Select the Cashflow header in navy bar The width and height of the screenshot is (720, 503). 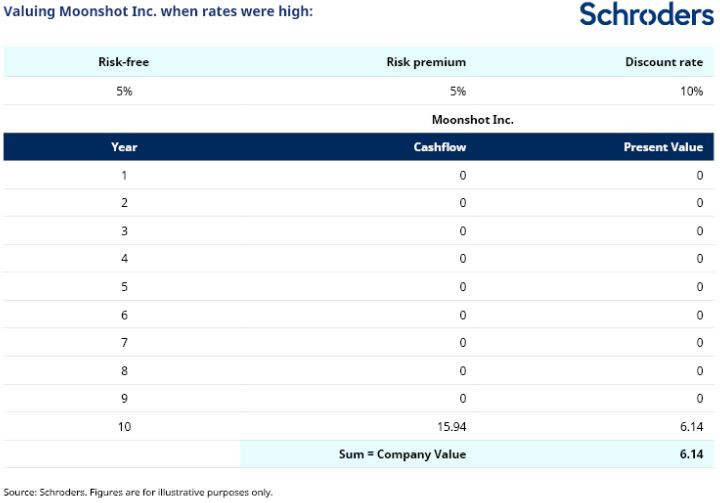click(440, 147)
